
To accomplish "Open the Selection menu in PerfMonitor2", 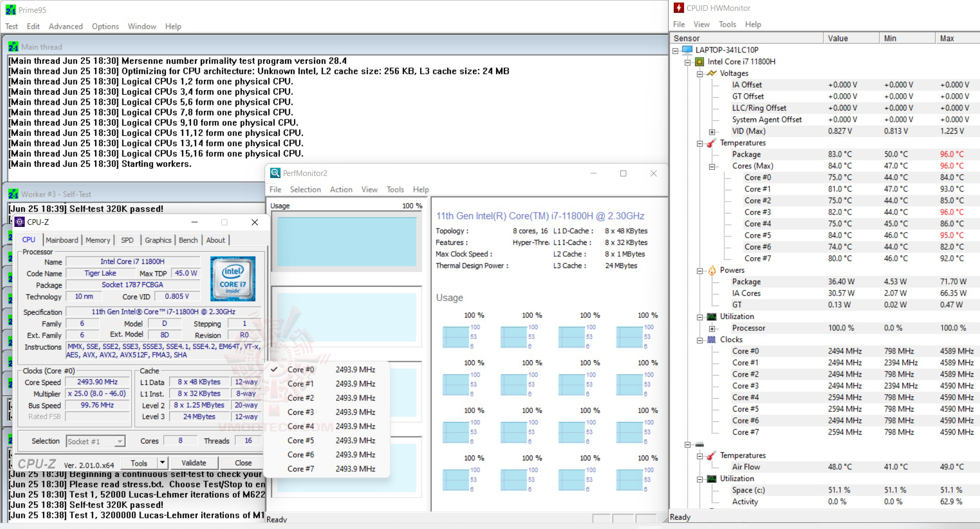I will point(305,189).
